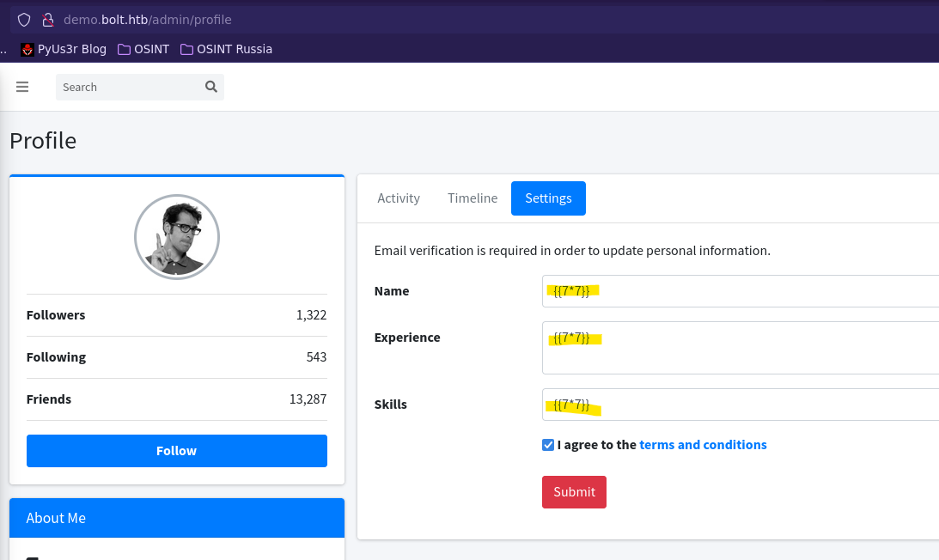The width and height of the screenshot is (939, 560).
Task: Click the shield tracking protection icon
Action: click(x=24, y=20)
